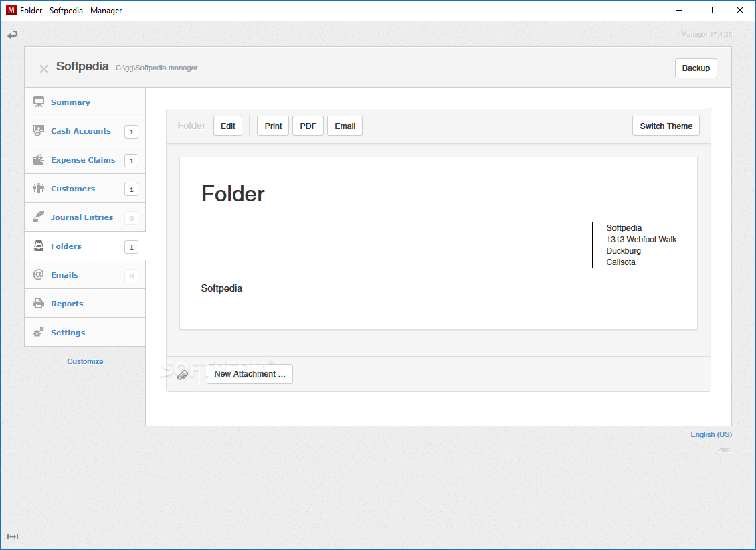756x550 pixels.
Task: Click the red M application icon
Action: pos(11,10)
